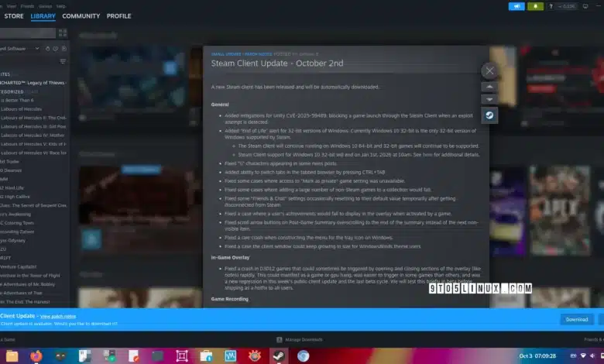This screenshot has height=364, width=604.
Task: Click the library search input field
Action: 28,33
